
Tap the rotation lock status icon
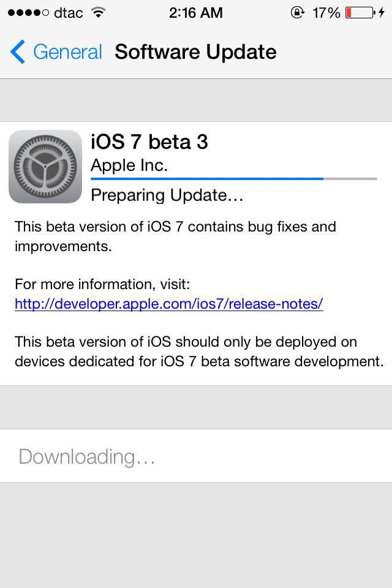[x=297, y=13]
